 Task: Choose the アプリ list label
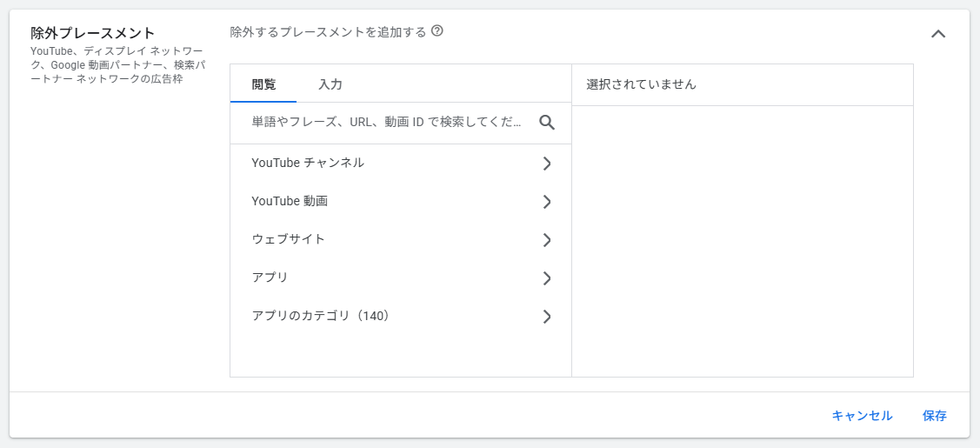270,277
